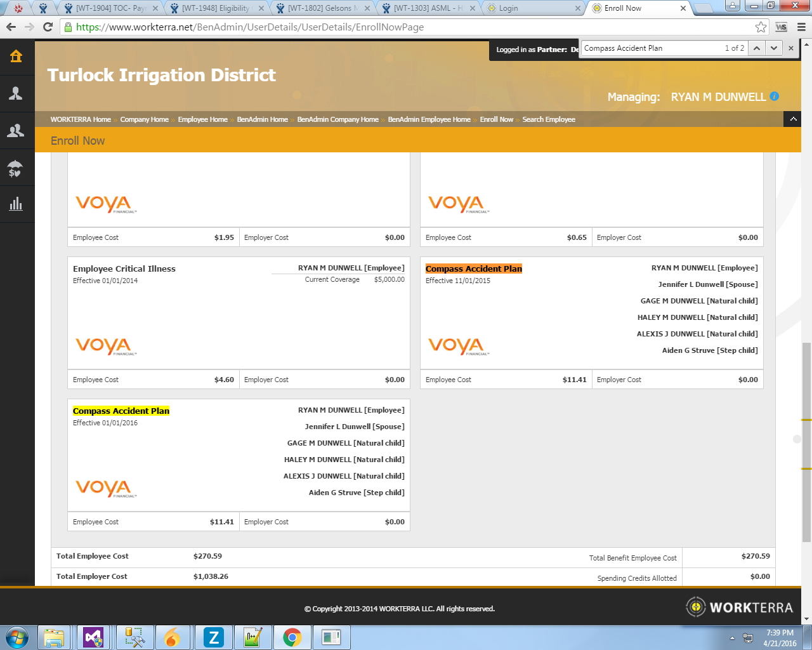Open Google Chrome from the Windows taskbar
This screenshot has width=812, height=650.
click(292, 637)
